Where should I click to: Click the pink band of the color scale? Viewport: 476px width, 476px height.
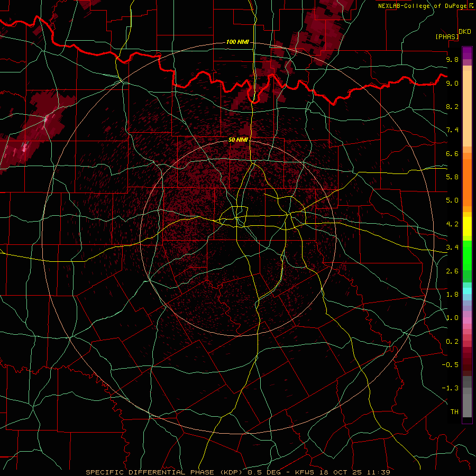(467, 321)
